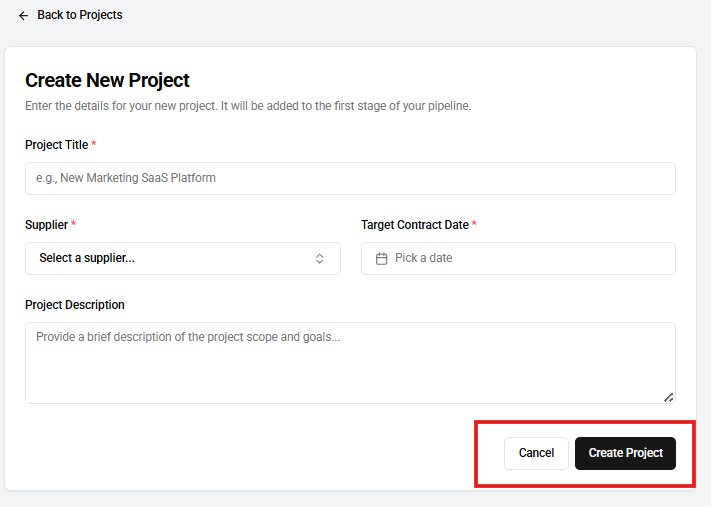Open the Select a supplier dropdown
The width and height of the screenshot is (711, 507).
[182, 258]
